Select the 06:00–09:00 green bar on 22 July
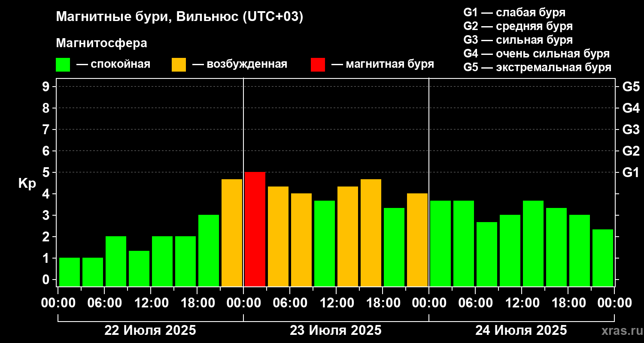This screenshot has width=644, height=343. pyautogui.click(x=116, y=261)
